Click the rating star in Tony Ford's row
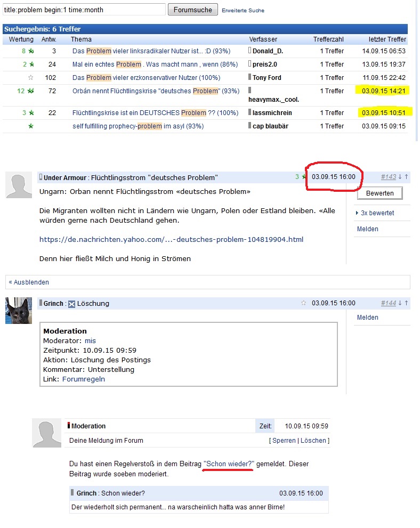This screenshot has height=528, width=420. (x=30, y=78)
